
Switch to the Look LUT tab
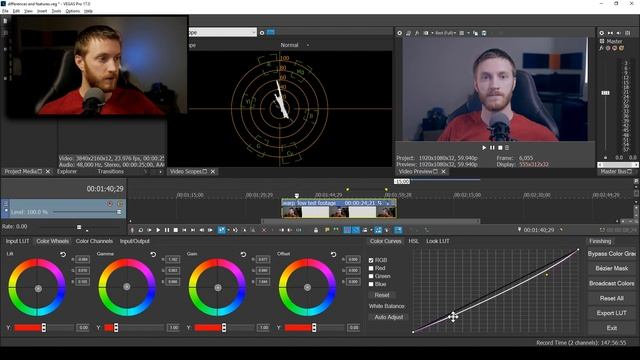tap(438, 241)
